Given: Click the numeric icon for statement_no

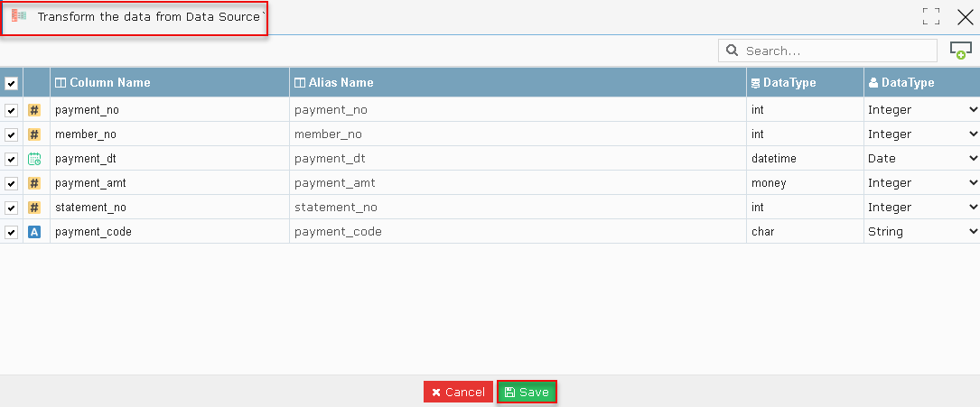Looking at the screenshot, I should click(34, 208).
